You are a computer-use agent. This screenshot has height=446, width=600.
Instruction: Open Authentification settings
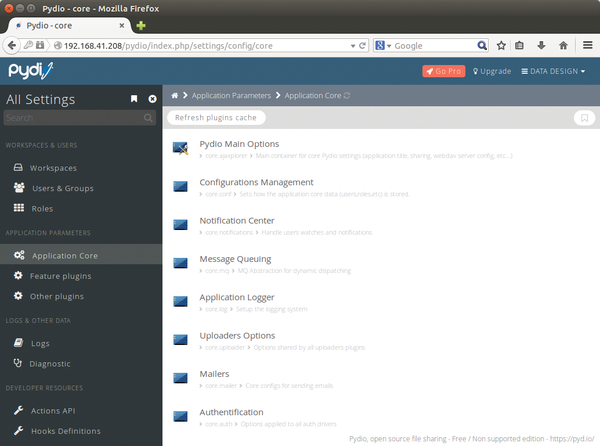point(231,412)
